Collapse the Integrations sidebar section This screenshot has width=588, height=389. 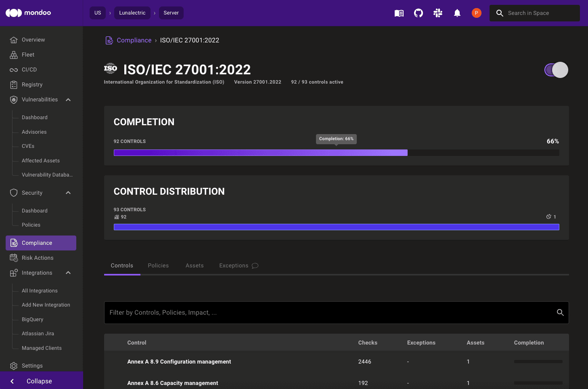click(68, 273)
